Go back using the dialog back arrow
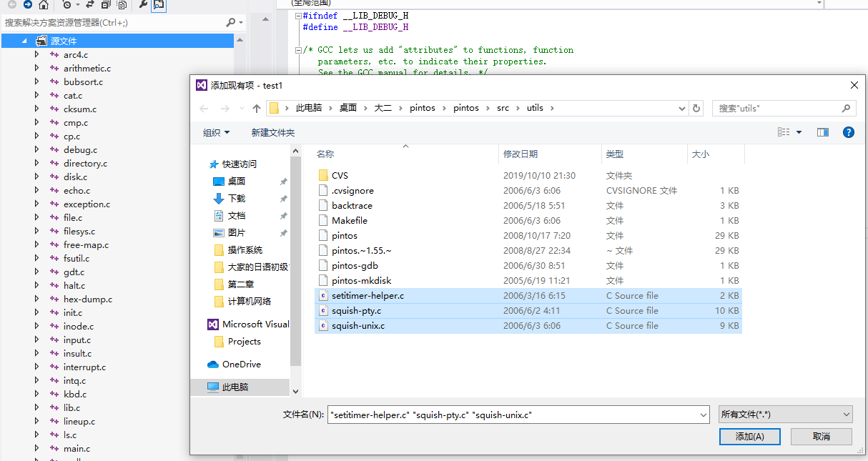868x461 pixels. pyautogui.click(x=204, y=107)
